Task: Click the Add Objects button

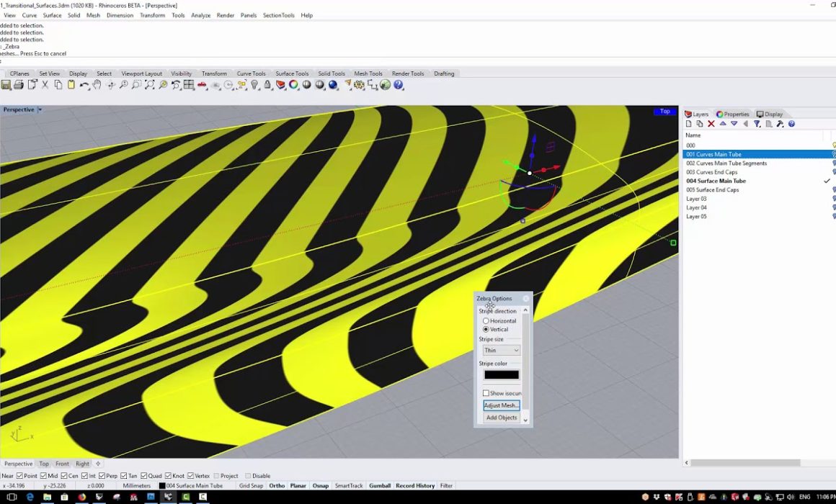Action: (x=501, y=418)
